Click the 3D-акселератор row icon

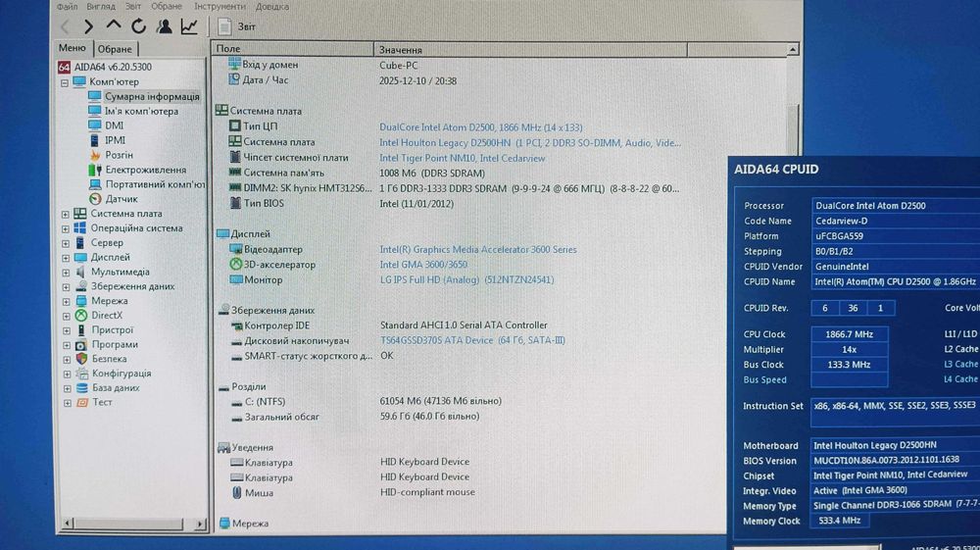[x=235, y=265]
